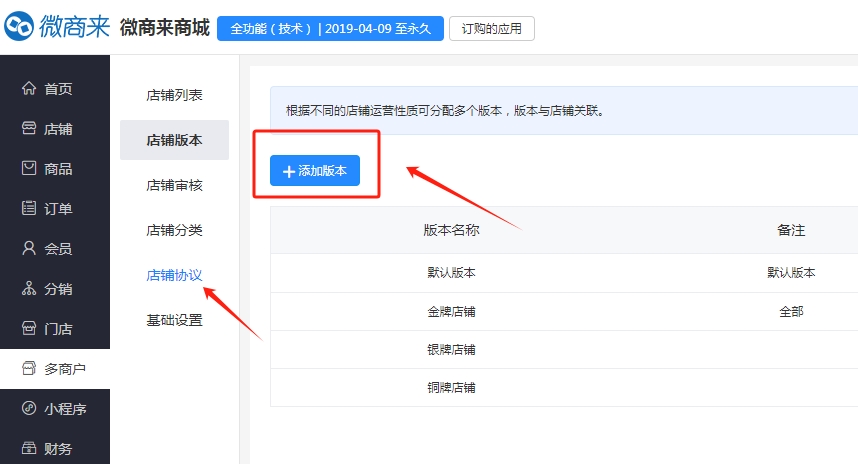Open 基础设置 submenu item
Image resolution: width=858 pixels, height=464 pixels.
coord(174,320)
